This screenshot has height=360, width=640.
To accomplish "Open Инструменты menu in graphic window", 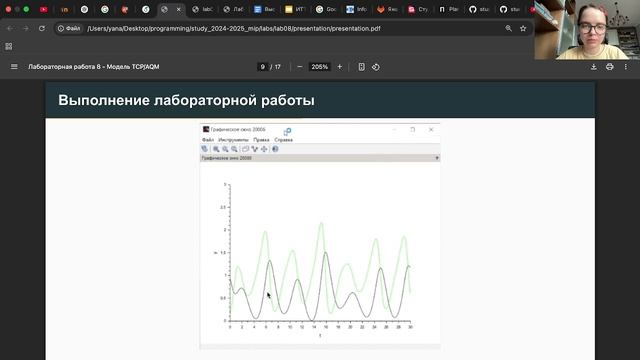I will pos(233,140).
